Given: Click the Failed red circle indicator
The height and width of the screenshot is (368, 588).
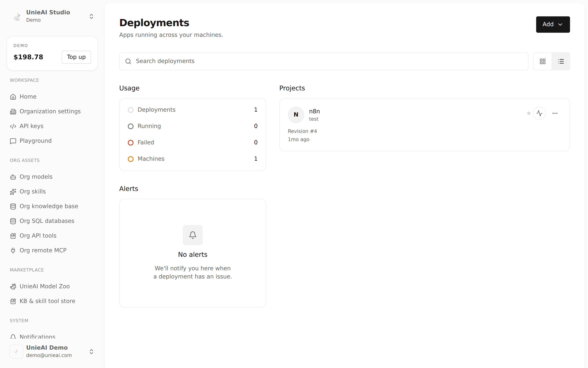Looking at the screenshot, I should click(131, 143).
